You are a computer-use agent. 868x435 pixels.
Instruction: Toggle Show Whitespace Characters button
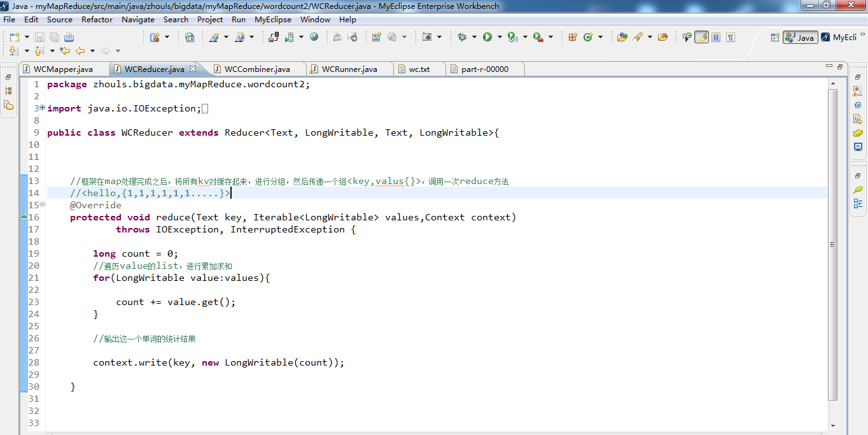(x=731, y=37)
